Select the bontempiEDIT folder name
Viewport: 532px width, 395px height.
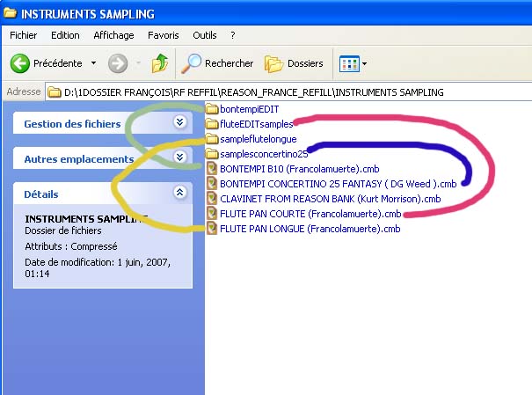250,109
